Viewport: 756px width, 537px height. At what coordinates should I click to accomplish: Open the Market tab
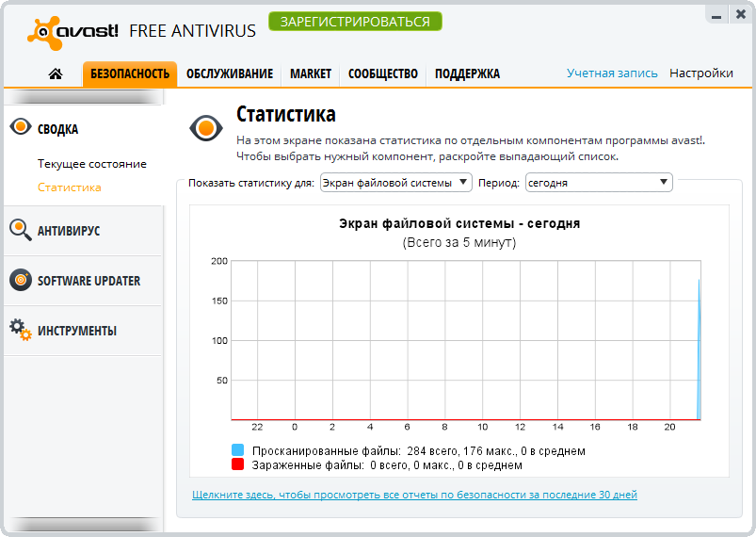pyautogui.click(x=311, y=73)
